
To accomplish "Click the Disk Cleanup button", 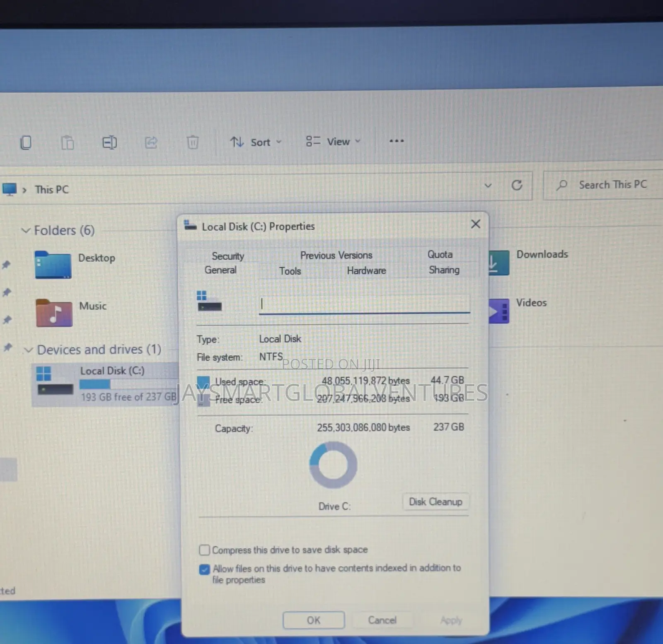I will 436,502.
